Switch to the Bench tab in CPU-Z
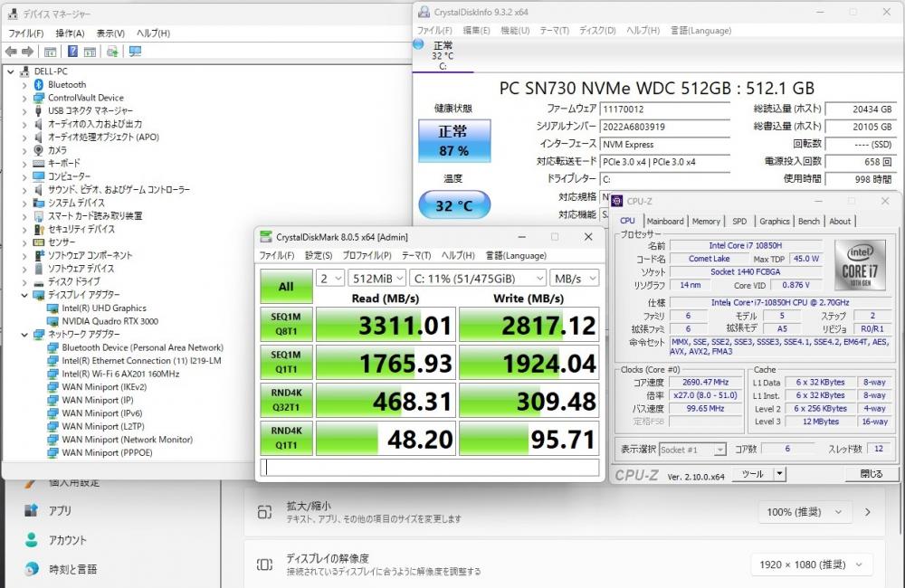The height and width of the screenshot is (588, 905). tap(808, 221)
